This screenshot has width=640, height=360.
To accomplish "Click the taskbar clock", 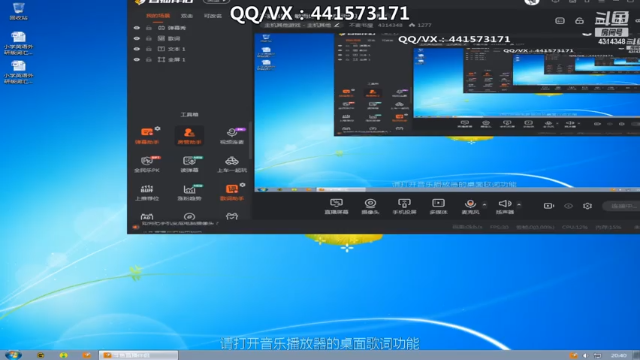I will tap(618, 356).
